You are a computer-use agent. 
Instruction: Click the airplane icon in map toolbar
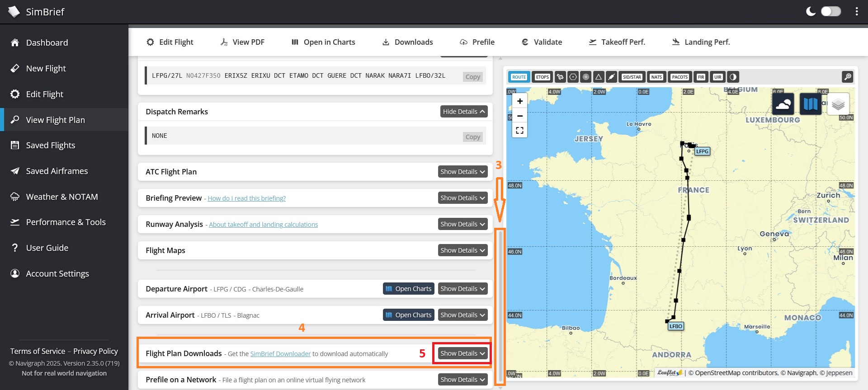pos(560,77)
